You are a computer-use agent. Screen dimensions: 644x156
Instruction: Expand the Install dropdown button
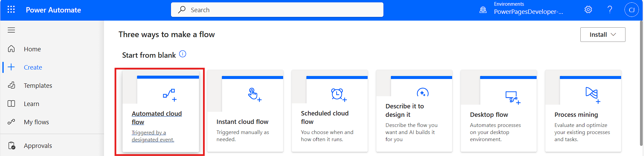[x=602, y=35]
